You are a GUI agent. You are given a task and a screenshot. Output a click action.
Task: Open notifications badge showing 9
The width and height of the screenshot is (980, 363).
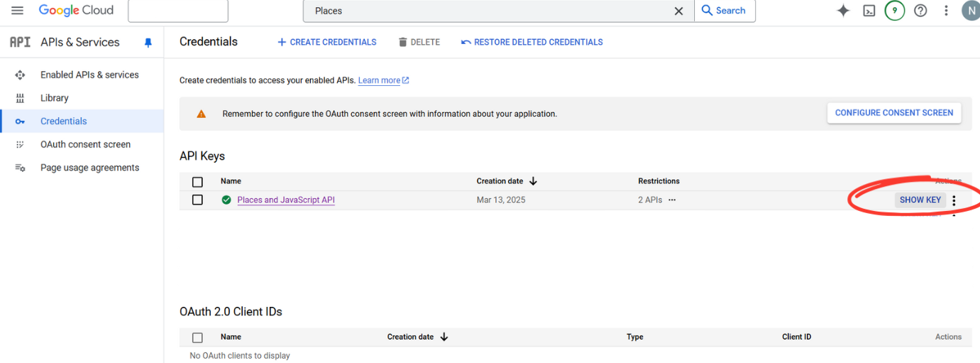pyautogui.click(x=895, y=11)
